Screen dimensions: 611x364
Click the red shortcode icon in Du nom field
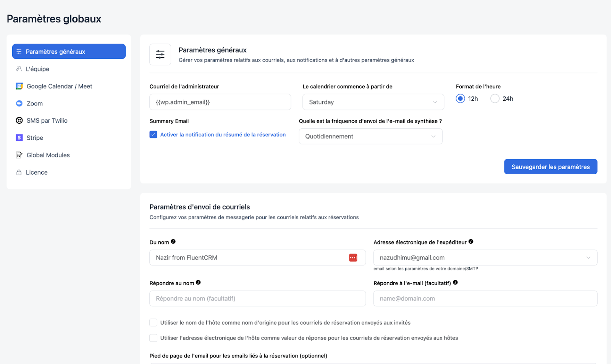(x=353, y=258)
